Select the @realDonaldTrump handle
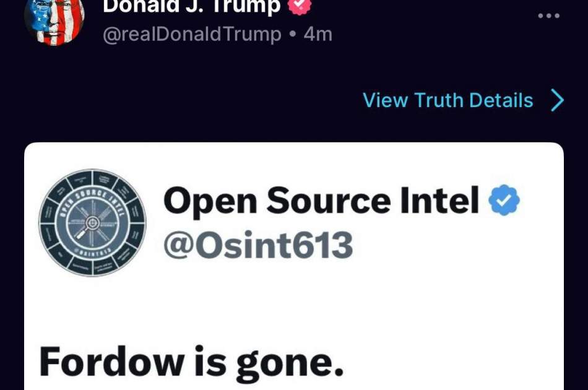588x390 pixels. (x=192, y=34)
